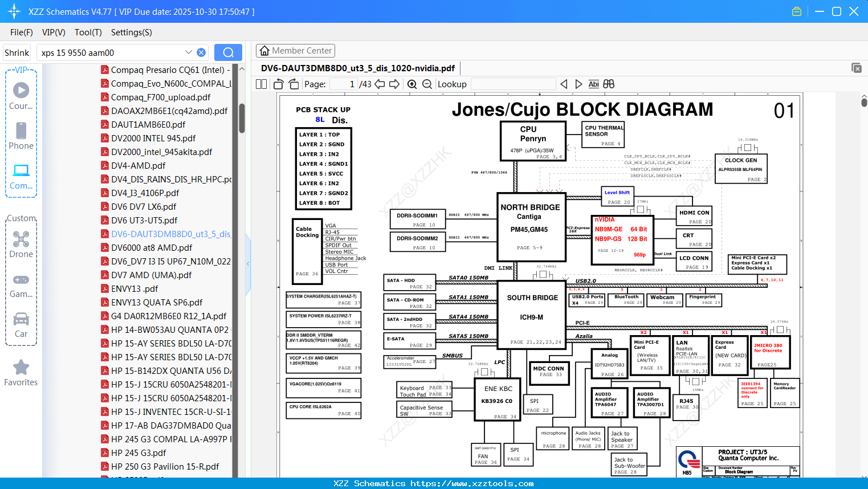The width and height of the screenshot is (868, 489).
Task: Zoom out of the schematic
Action: click(427, 84)
